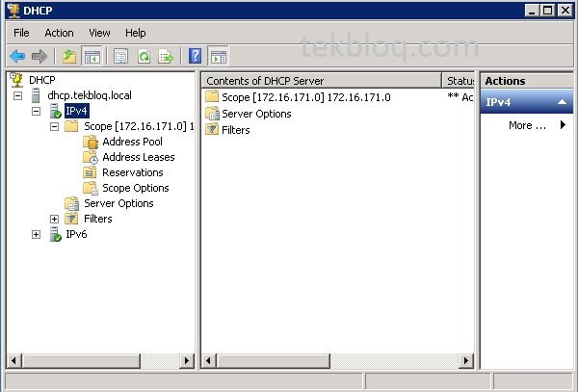Click the Server Options icon in contents list
Image resolution: width=578 pixels, height=392 pixels.
tap(212, 114)
